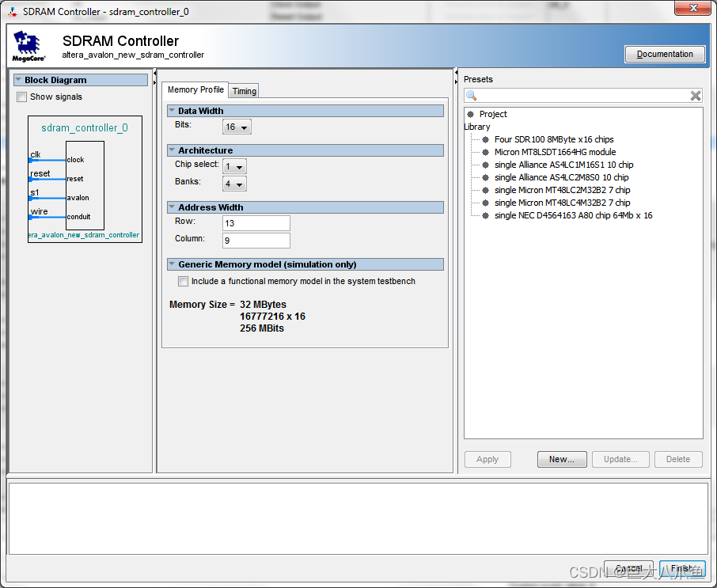The height and width of the screenshot is (588, 717).
Task: Click the Apply preset button
Action: point(487,459)
